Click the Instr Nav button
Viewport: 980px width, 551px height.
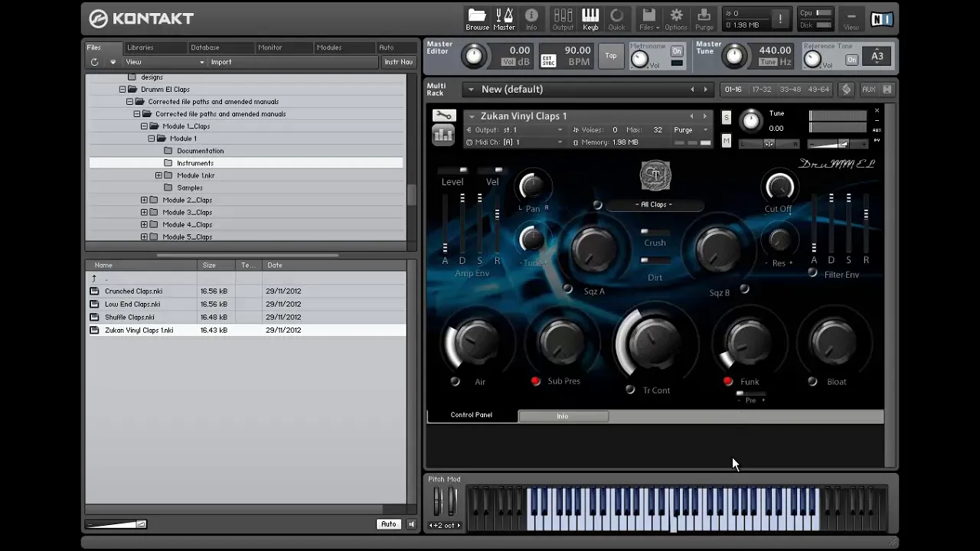[x=398, y=62]
